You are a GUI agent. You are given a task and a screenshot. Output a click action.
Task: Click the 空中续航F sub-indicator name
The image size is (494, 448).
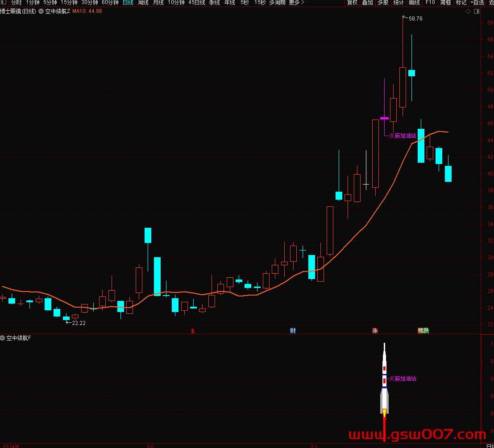19,338
